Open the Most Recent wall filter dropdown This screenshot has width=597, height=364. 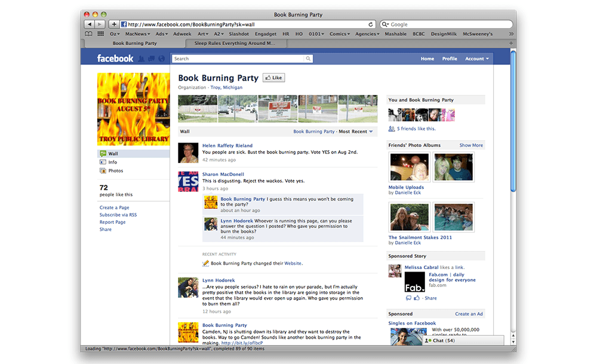click(356, 131)
